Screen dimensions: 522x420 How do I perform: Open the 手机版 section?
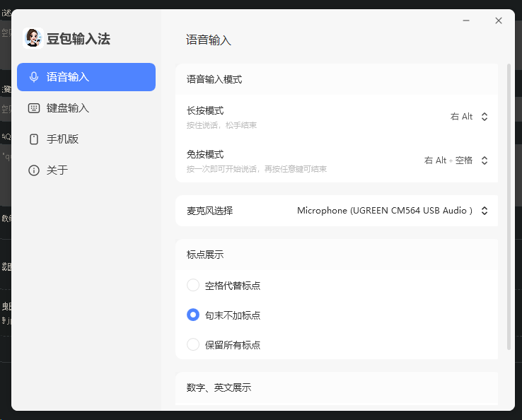tap(86, 139)
